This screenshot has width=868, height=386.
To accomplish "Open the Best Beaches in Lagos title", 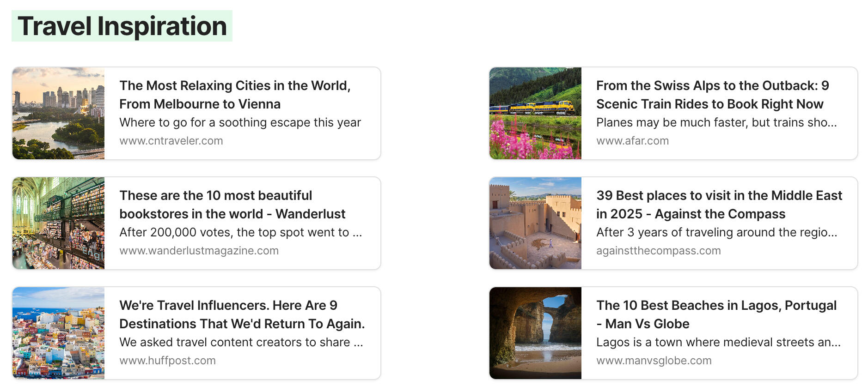I will [716, 314].
